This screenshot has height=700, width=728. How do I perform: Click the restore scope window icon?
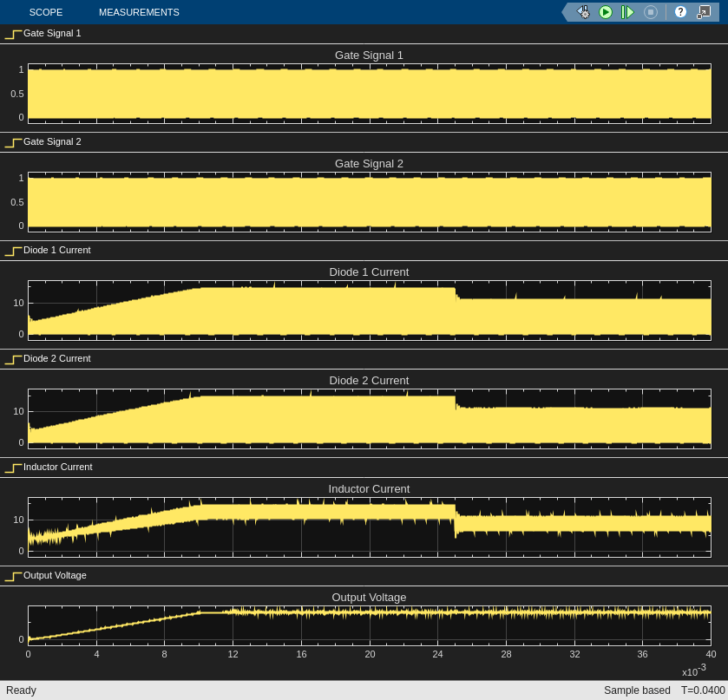(x=704, y=12)
